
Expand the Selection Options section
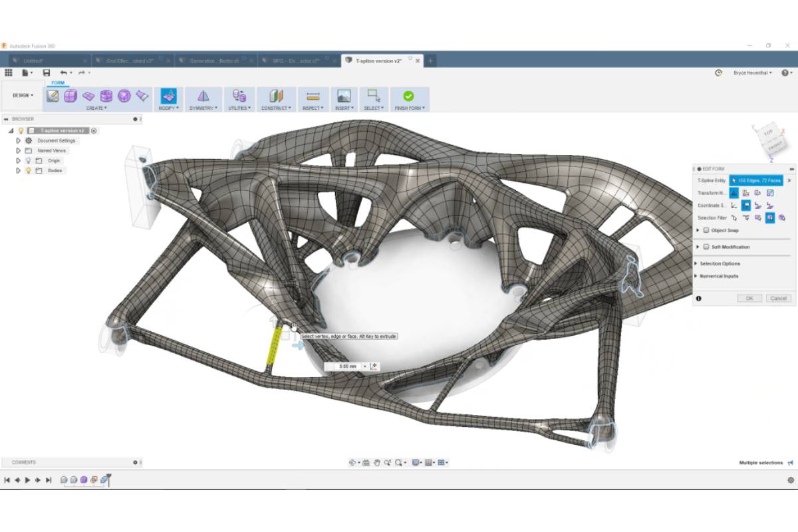[720, 262]
